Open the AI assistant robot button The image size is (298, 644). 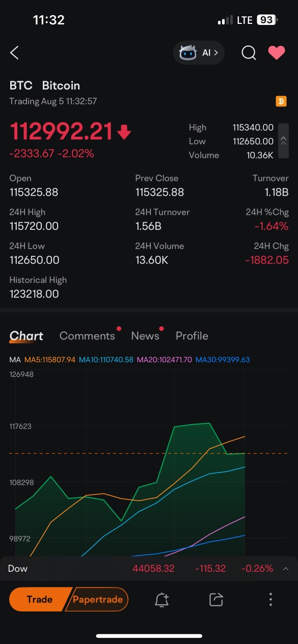point(199,52)
